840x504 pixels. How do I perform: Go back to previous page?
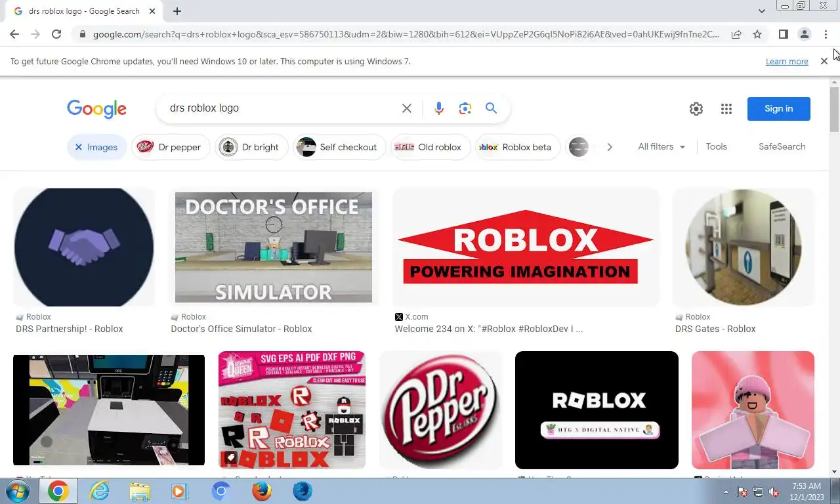point(14,34)
